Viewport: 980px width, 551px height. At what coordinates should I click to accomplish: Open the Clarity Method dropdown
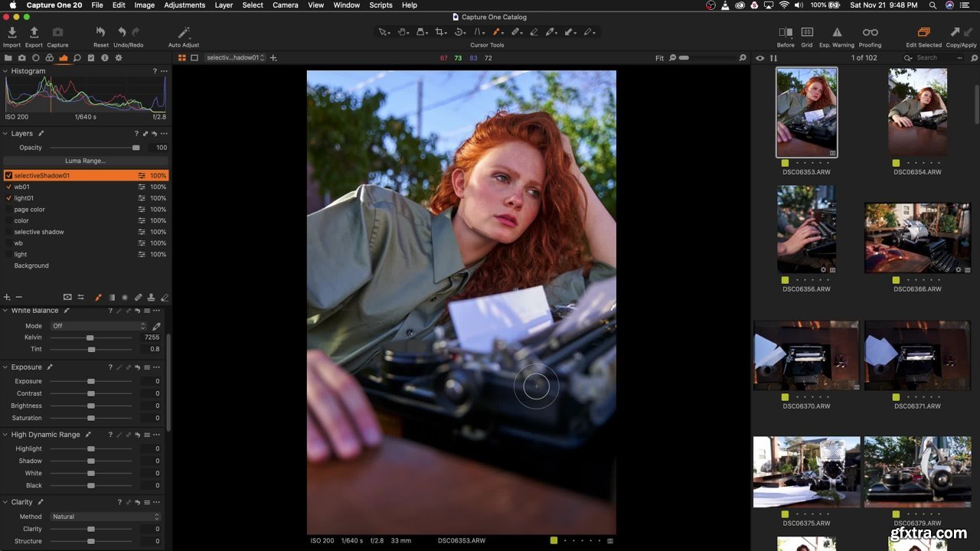coord(105,517)
